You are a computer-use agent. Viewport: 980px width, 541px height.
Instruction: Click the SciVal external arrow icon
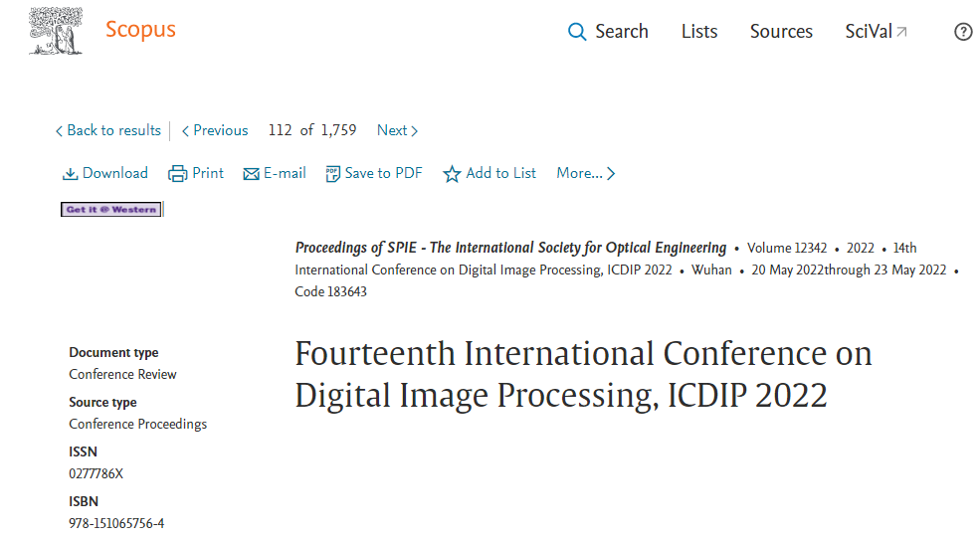(901, 32)
